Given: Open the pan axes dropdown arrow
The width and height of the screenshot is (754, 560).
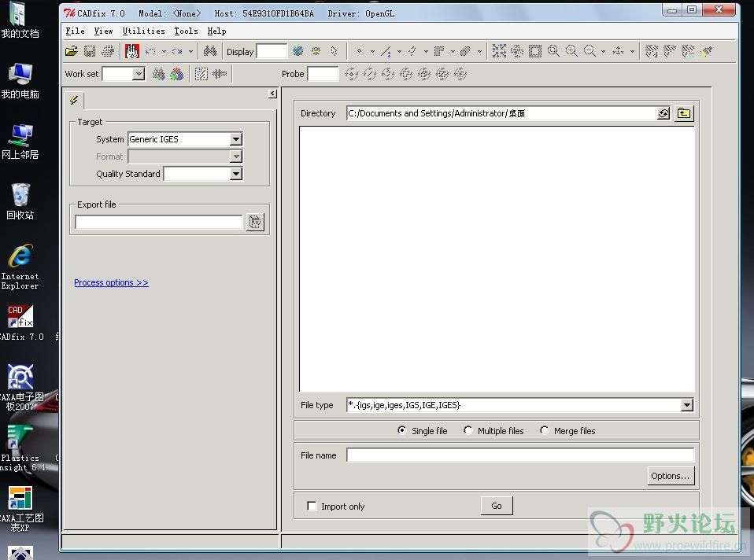Looking at the screenshot, I should (632, 51).
